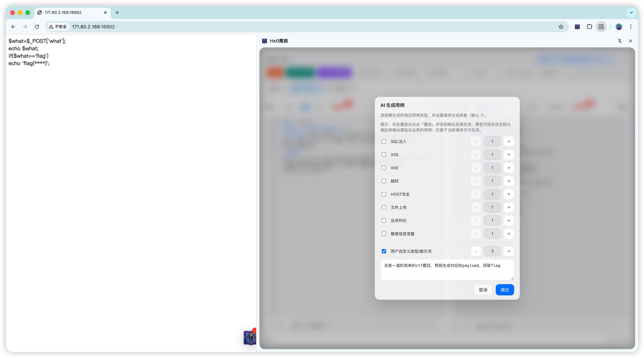Open the Chrome profile avatar
Screen dimensions: 644x358
(619, 27)
